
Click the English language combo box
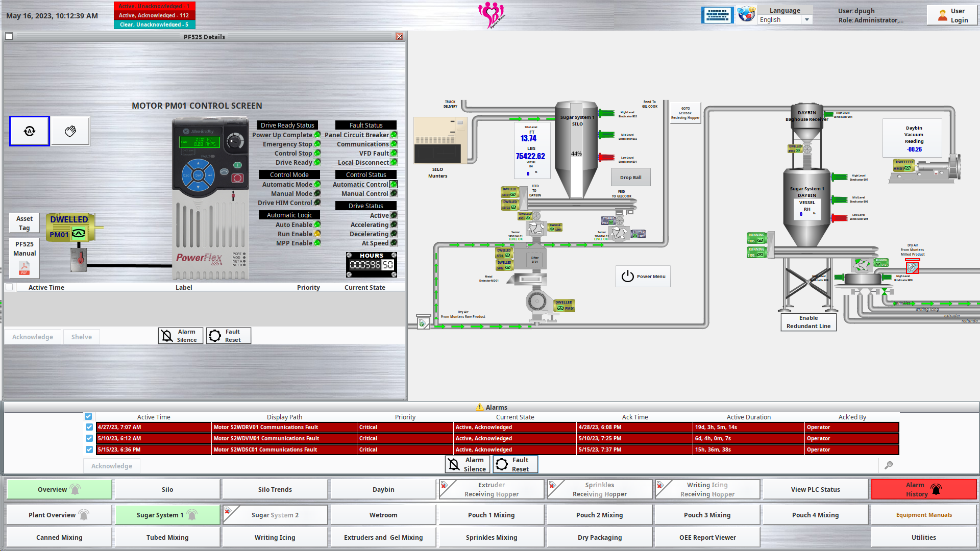tap(778, 20)
